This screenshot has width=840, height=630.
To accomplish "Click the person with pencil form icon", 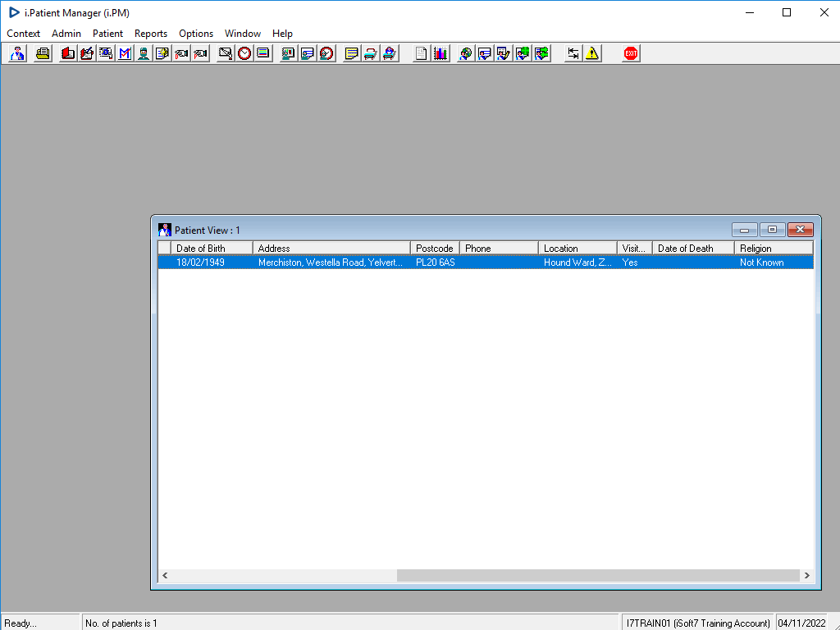I will pyautogui.click(x=504, y=53).
